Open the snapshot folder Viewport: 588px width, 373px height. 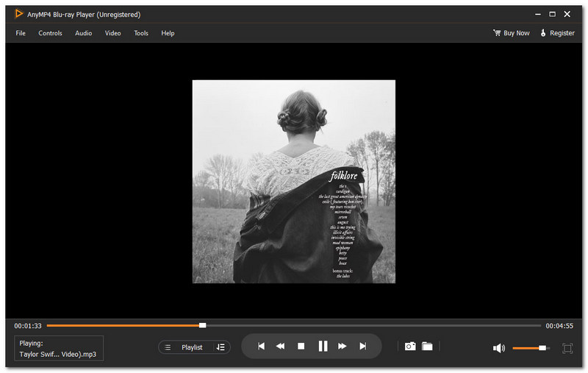click(427, 346)
